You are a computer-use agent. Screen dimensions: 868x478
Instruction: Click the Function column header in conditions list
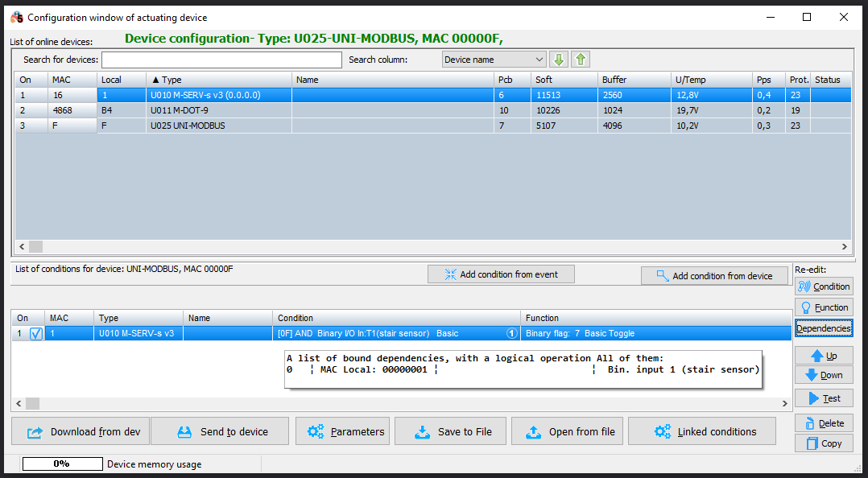[656, 318]
